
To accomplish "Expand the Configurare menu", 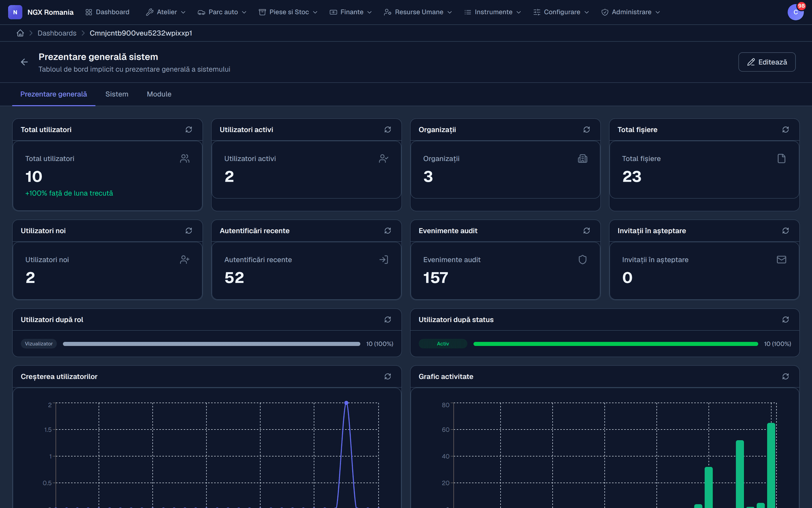I will (x=561, y=12).
